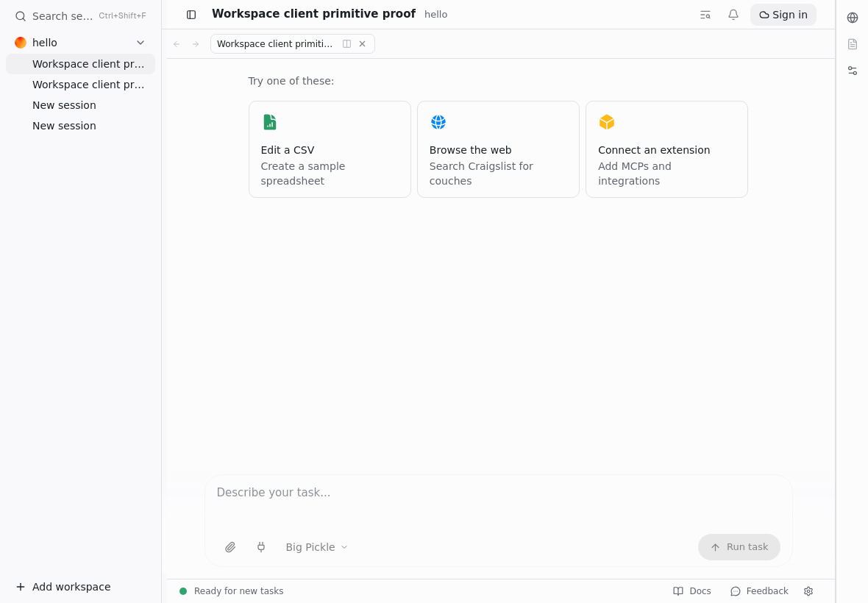868x603 pixels.
Task: Open the globe browser panel icon
Action: pos(853,18)
